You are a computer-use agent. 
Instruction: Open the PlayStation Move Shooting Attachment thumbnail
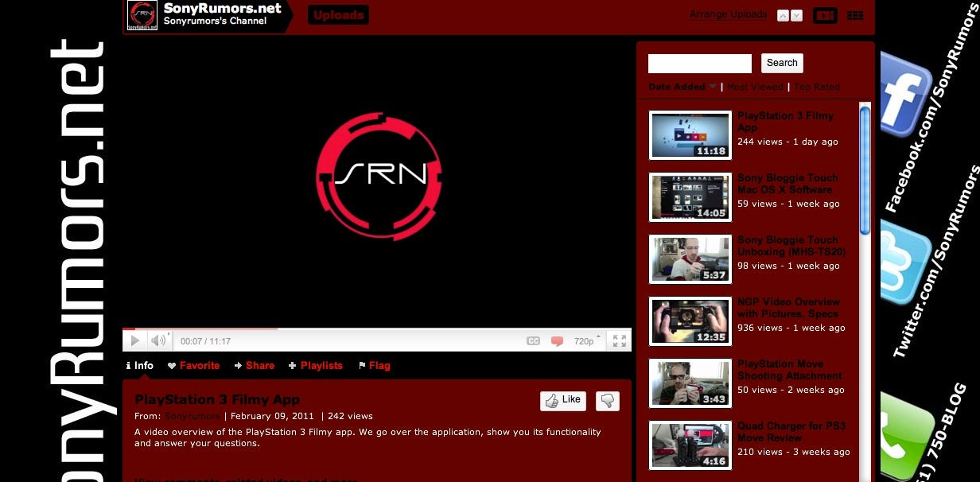690,383
